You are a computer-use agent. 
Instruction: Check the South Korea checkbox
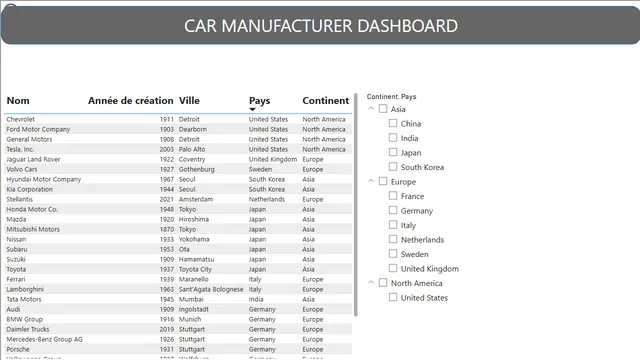393,167
